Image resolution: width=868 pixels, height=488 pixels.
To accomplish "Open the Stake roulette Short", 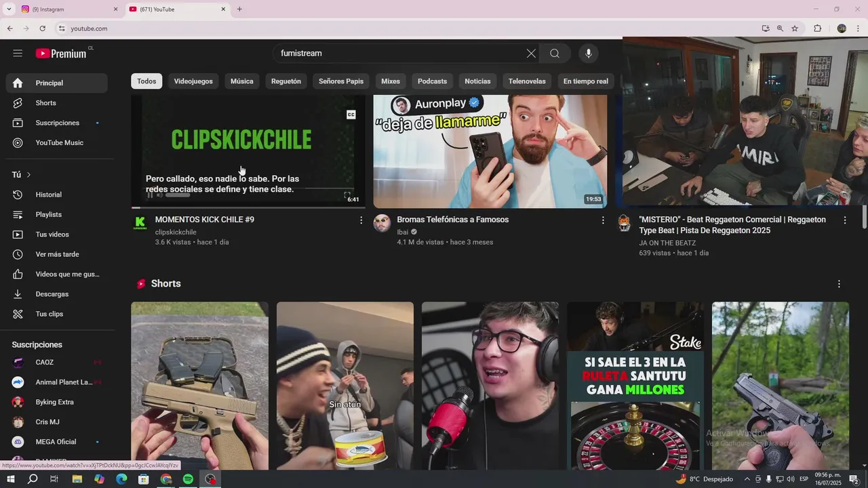I will tap(635, 386).
